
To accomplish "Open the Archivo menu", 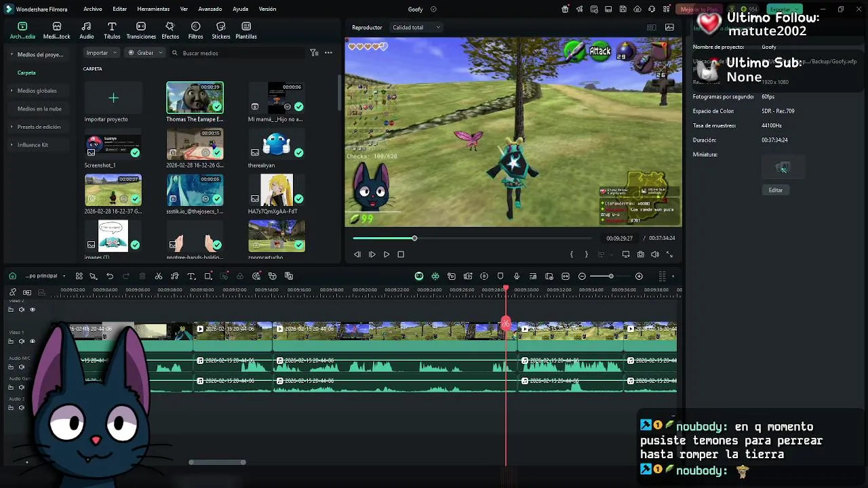I will (x=93, y=9).
